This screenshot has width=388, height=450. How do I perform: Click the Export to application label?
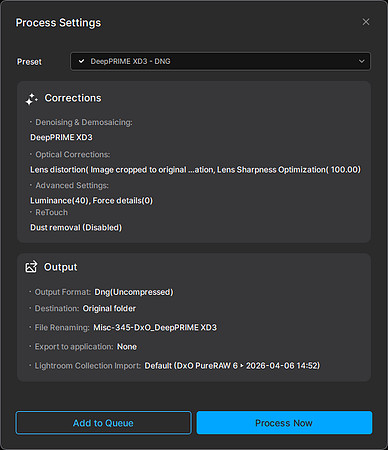pyautogui.click(x=74, y=347)
